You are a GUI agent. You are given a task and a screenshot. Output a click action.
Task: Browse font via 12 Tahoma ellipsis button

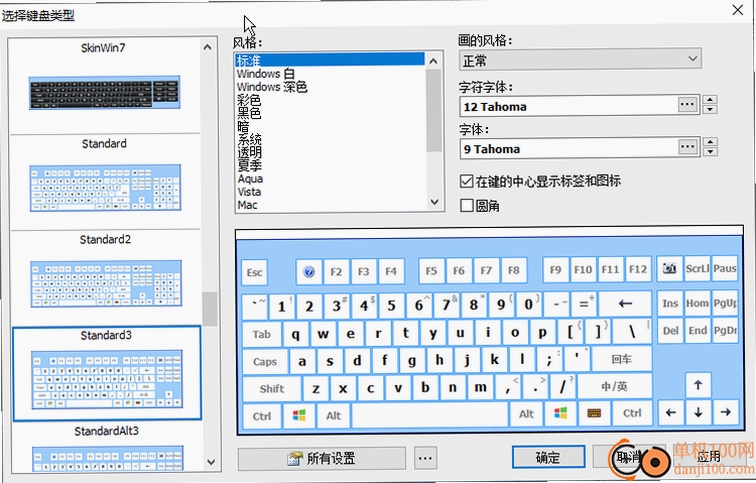tap(688, 105)
